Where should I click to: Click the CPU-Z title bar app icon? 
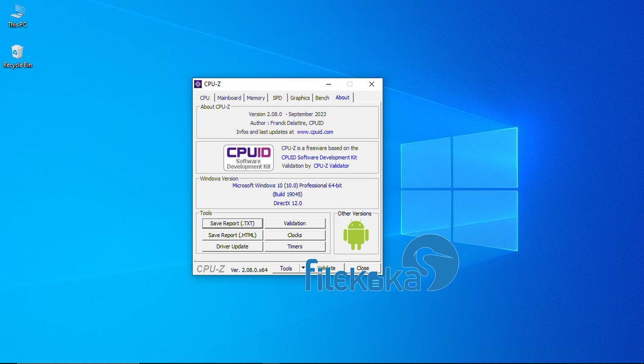point(198,84)
